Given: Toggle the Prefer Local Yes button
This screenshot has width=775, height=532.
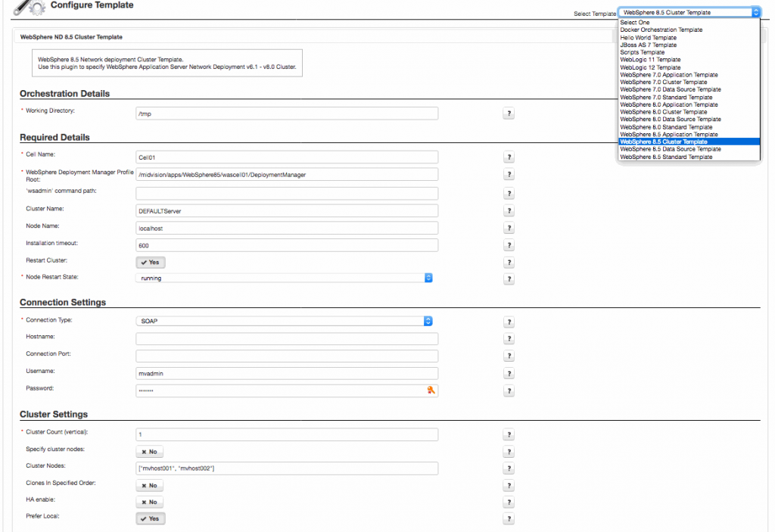Looking at the screenshot, I should 150,518.
